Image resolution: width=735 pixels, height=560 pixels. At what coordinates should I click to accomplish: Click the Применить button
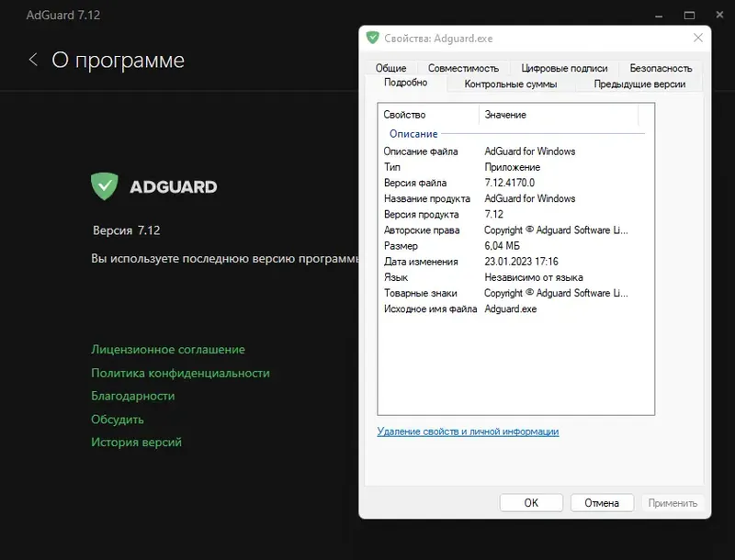coord(674,502)
